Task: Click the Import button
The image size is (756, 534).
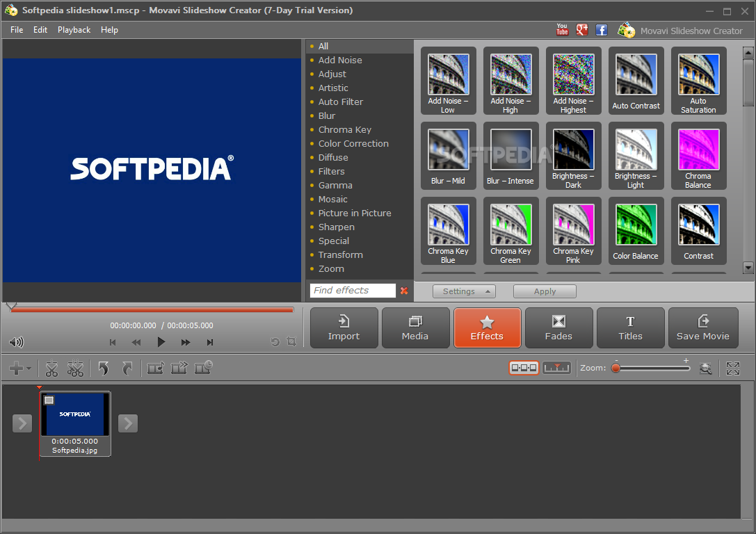Action: pyautogui.click(x=344, y=328)
